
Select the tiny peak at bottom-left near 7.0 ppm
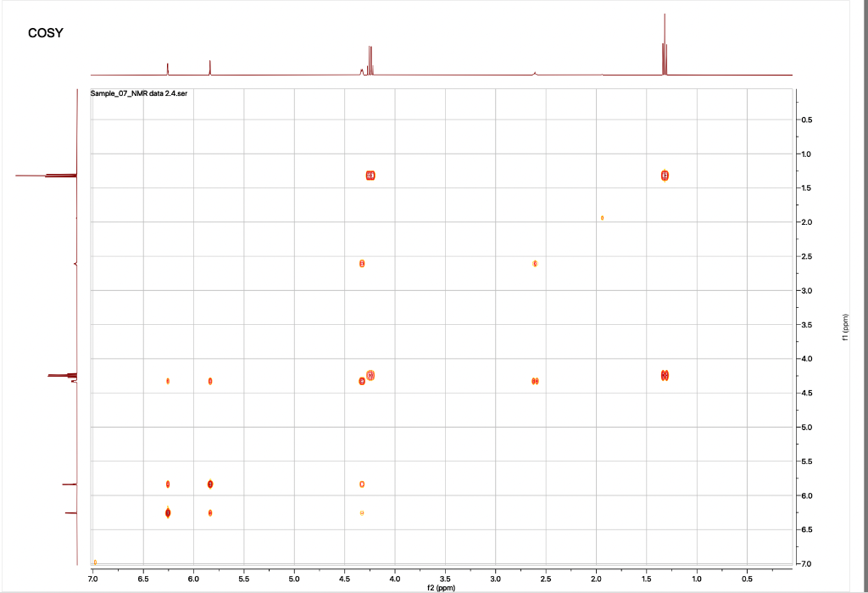pyautogui.click(x=93, y=562)
